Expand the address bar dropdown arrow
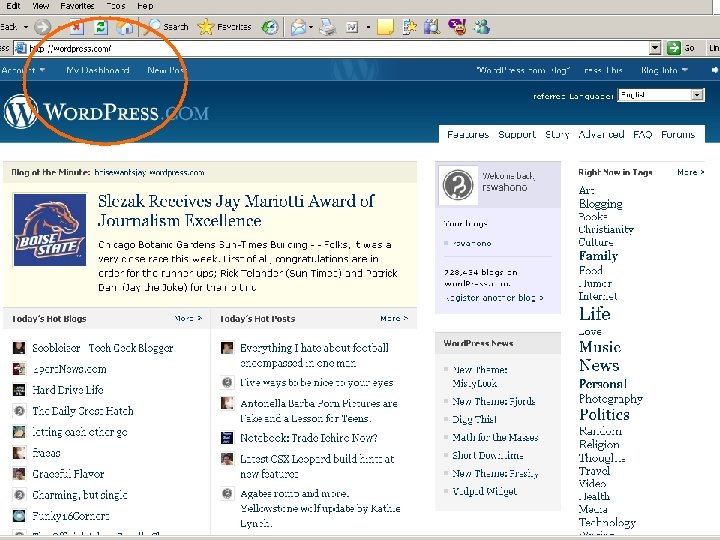The height and width of the screenshot is (540, 720). 655,48
